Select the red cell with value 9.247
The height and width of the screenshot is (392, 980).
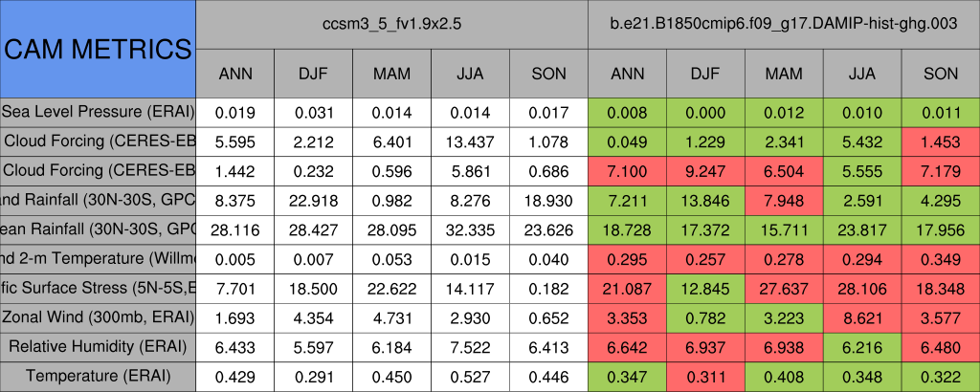[705, 171]
